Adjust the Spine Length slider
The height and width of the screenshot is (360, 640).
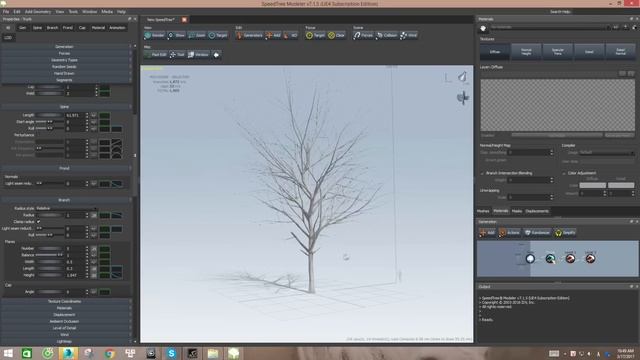(x=49, y=116)
